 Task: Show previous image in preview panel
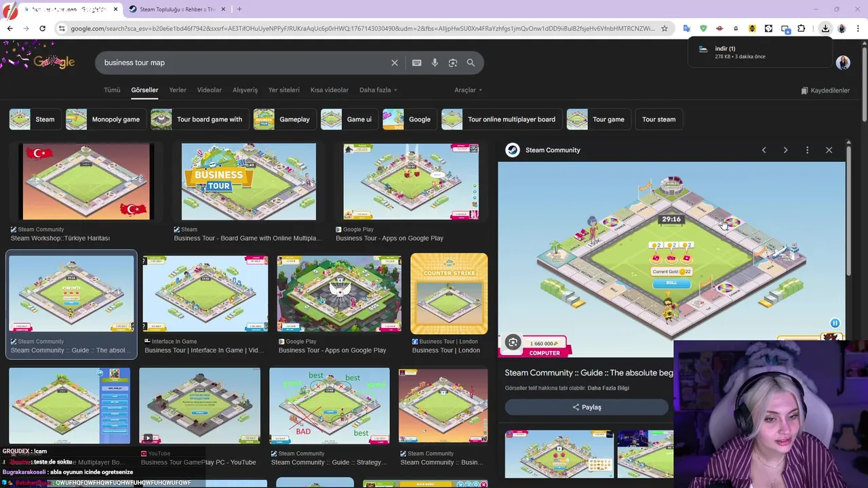click(x=764, y=150)
